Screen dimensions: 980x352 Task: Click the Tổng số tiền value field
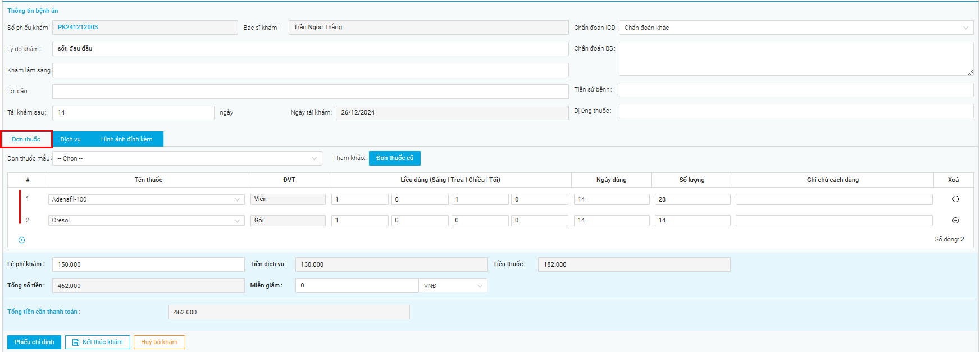click(x=148, y=286)
